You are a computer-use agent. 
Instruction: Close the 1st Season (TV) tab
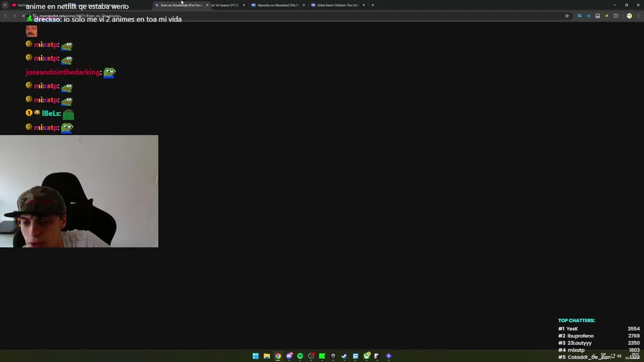point(244,5)
